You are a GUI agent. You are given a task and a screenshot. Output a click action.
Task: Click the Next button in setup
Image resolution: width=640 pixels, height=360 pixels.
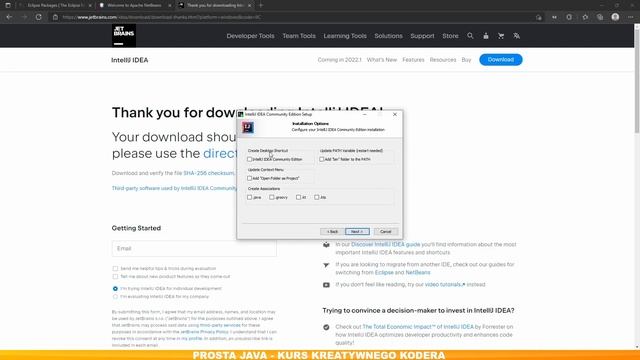(357, 231)
